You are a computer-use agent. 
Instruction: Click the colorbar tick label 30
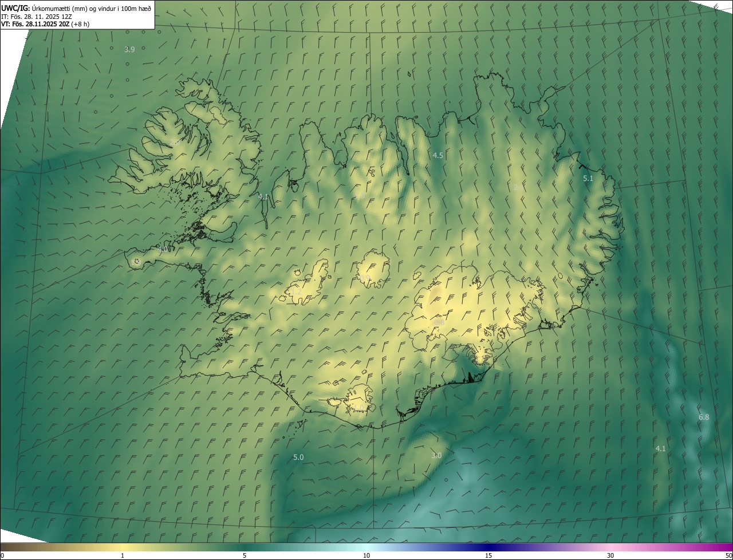point(610,555)
